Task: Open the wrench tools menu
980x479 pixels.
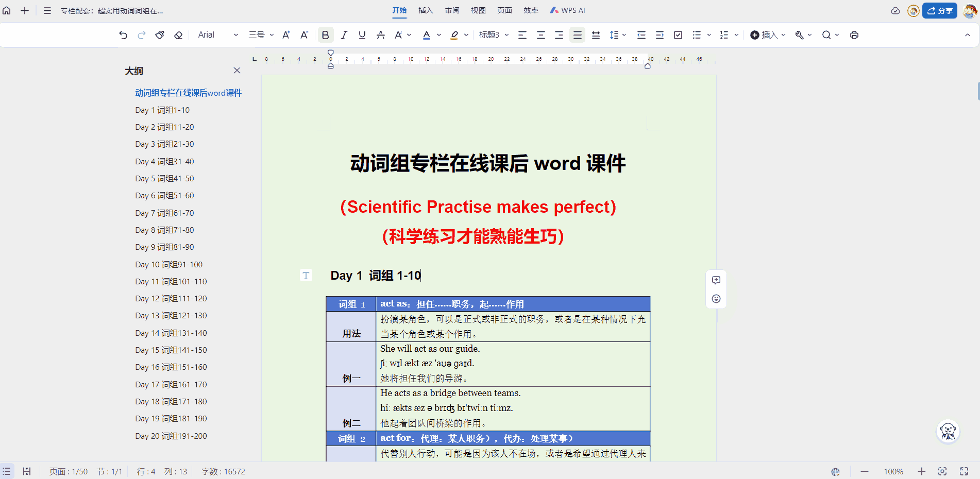Action: (x=803, y=35)
